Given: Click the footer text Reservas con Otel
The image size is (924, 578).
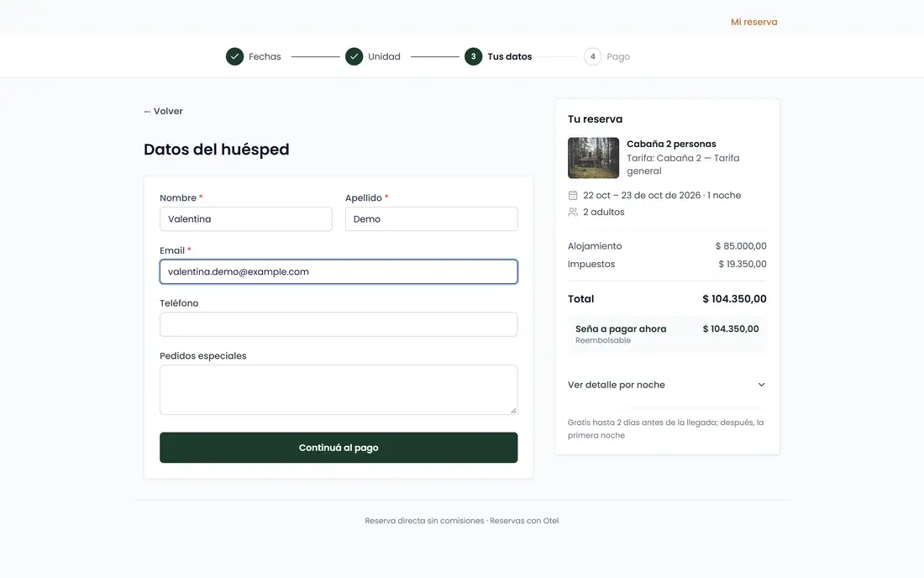Looking at the screenshot, I should pyautogui.click(x=524, y=521).
